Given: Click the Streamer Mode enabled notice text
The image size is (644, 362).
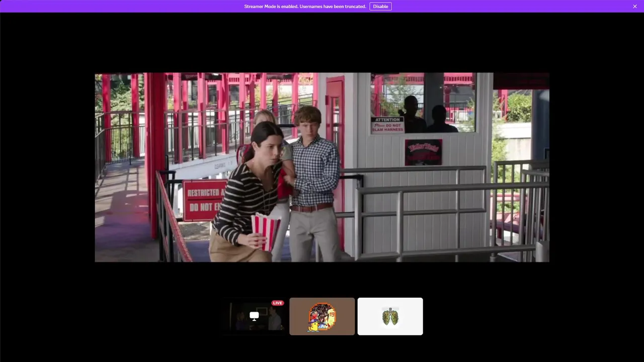Looking at the screenshot, I should point(305,7).
